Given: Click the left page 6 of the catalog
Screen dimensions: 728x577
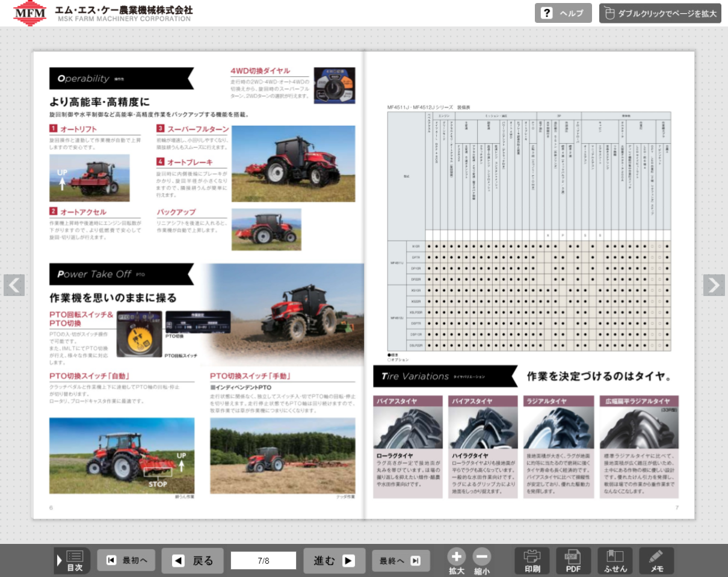Looking at the screenshot, I should (199, 285).
